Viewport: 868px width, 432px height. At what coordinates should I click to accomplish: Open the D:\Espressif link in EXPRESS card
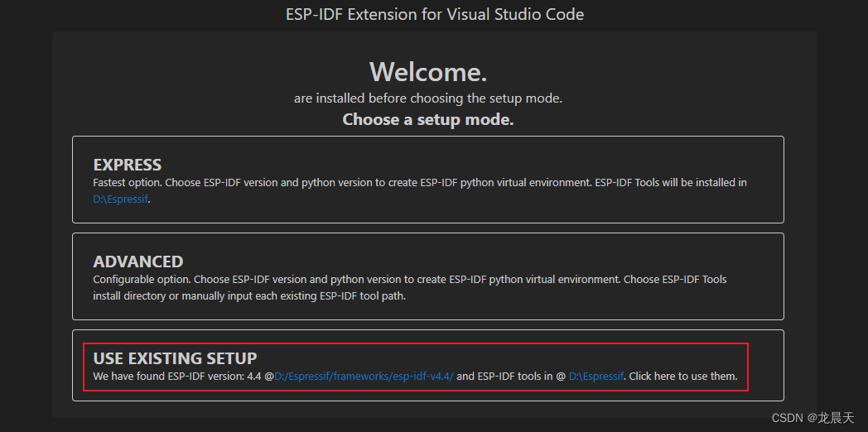tap(121, 199)
